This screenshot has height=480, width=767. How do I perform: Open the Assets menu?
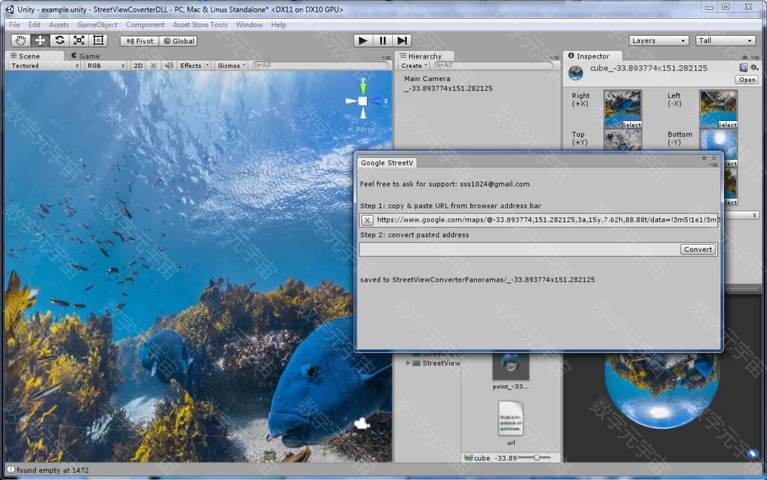point(59,24)
